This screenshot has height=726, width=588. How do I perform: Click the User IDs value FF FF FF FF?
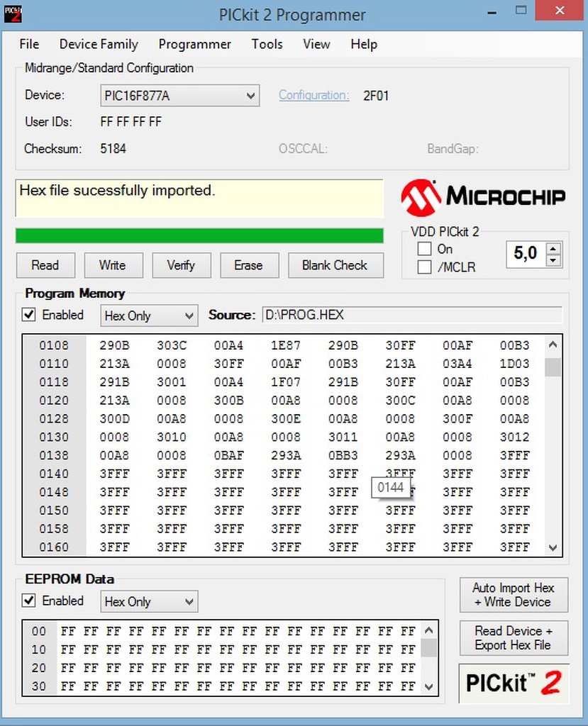[x=131, y=122]
